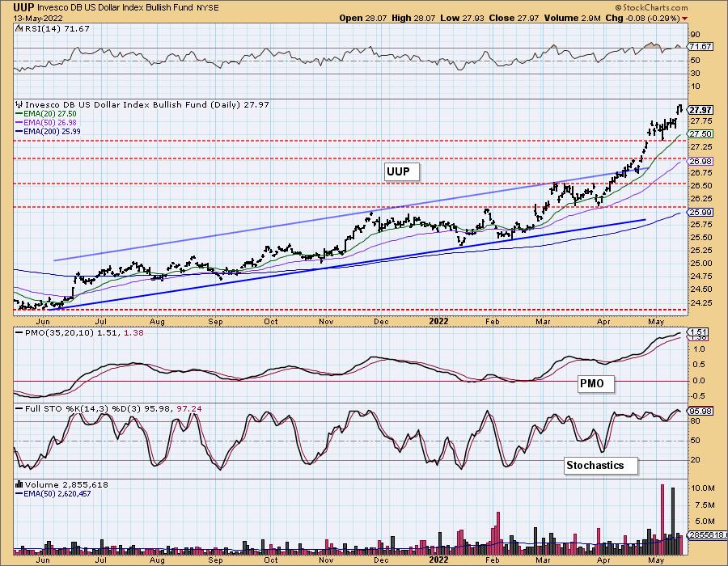The image size is (728, 566).
Task: Click the 'Volume 2.9M' header value
Action: click(x=572, y=18)
